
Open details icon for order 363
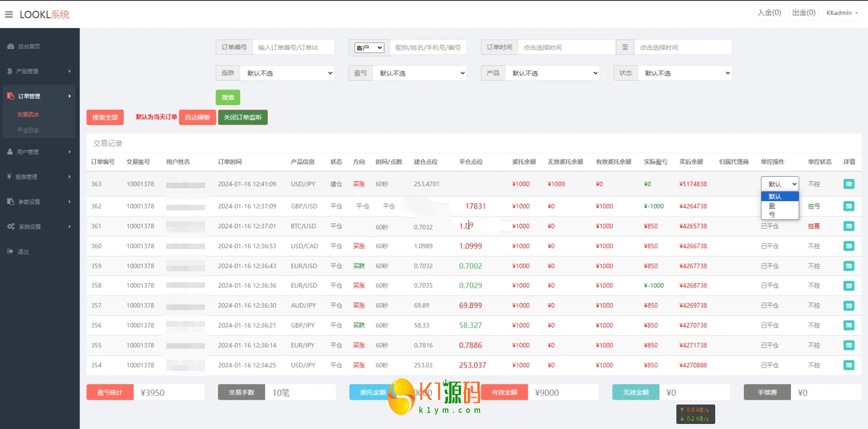pyautogui.click(x=849, y=184)
